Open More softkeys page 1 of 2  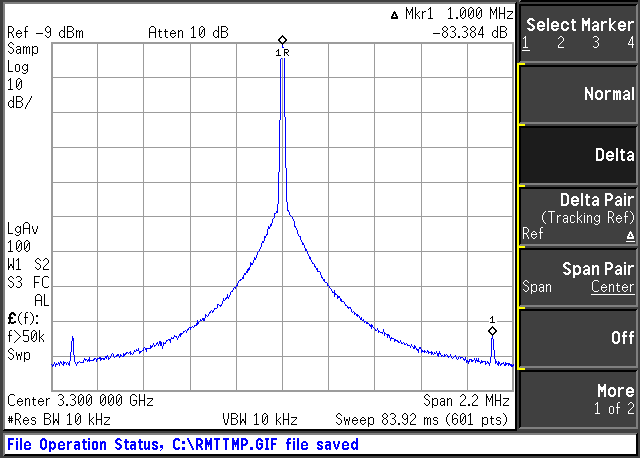click(x=578, y=398)
